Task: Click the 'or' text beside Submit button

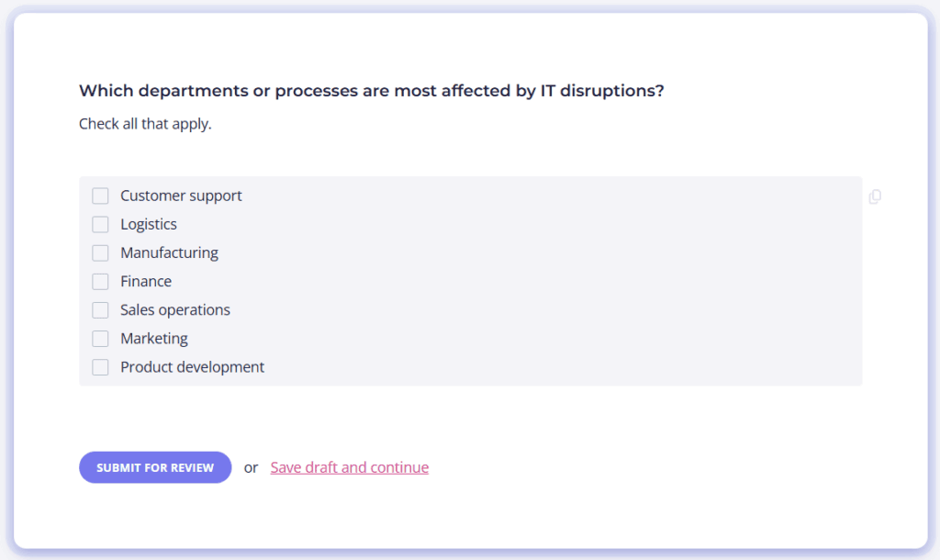Action: [251, 467]
